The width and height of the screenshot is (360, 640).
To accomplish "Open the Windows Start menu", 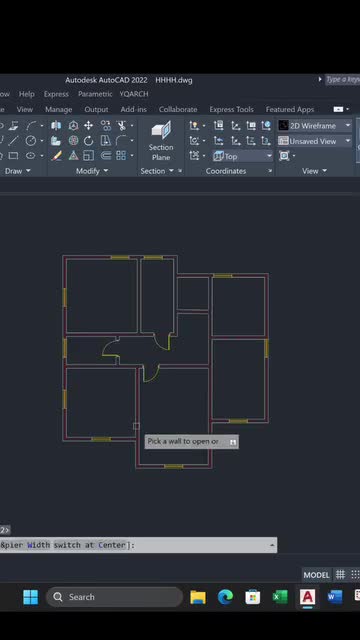I will [x=31, y=597].
